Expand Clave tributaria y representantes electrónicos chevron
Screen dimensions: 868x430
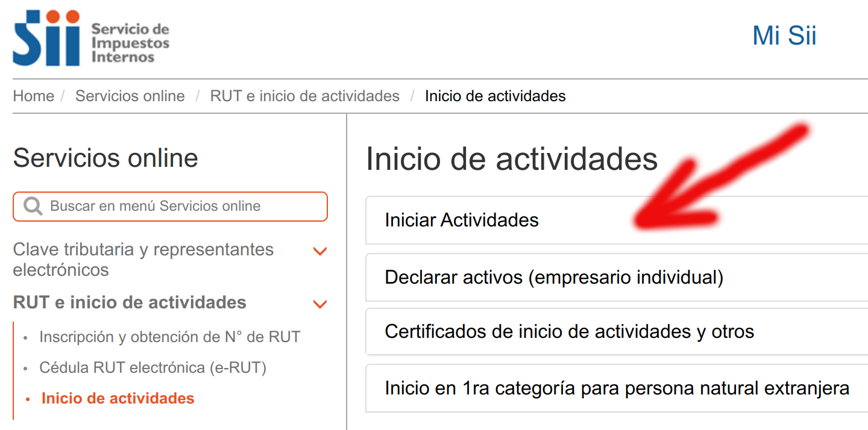[320, 251]
